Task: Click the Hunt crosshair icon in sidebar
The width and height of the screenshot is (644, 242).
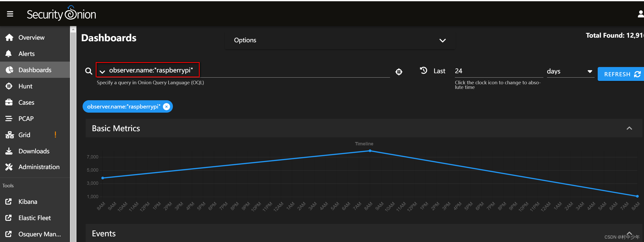Action: [x=9, y=86]
